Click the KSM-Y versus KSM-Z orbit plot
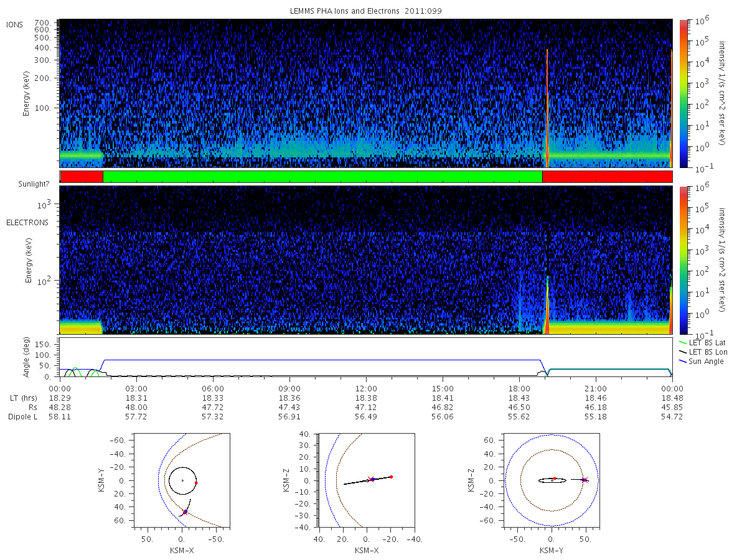This screenshot has height=560, width=747. (x=552, y=480)
